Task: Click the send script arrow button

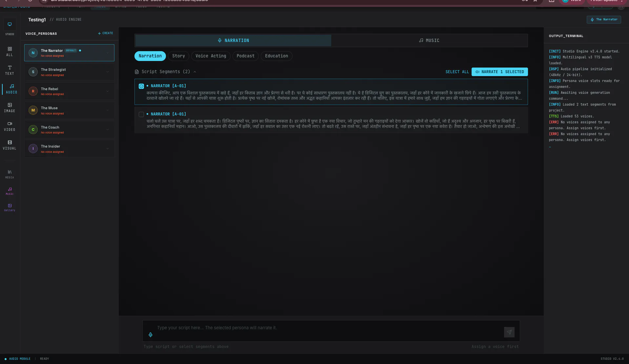Action: 509,332
